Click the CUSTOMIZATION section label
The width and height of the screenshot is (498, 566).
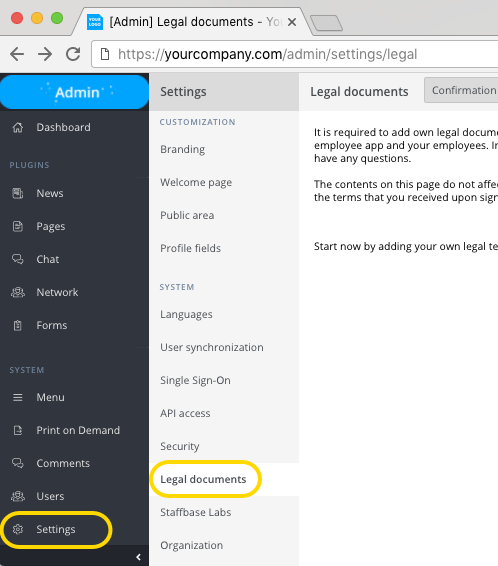[197, 122]
